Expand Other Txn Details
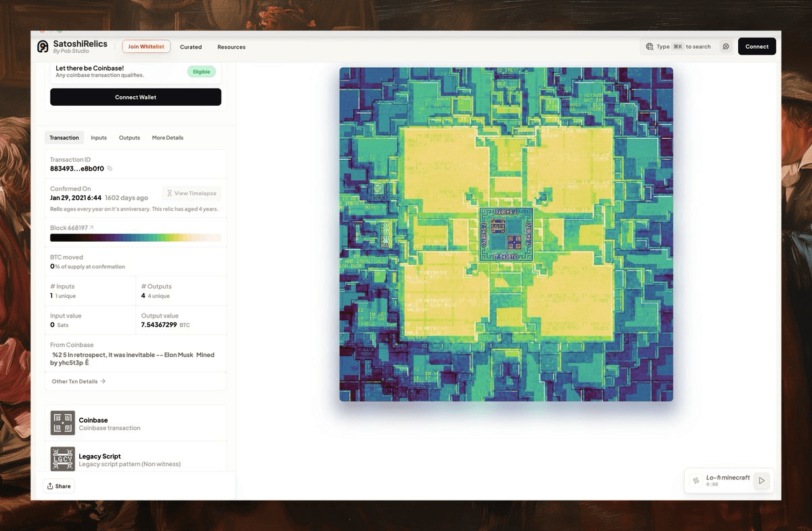Viewport: 812px width, 531px height. (78, 381)
